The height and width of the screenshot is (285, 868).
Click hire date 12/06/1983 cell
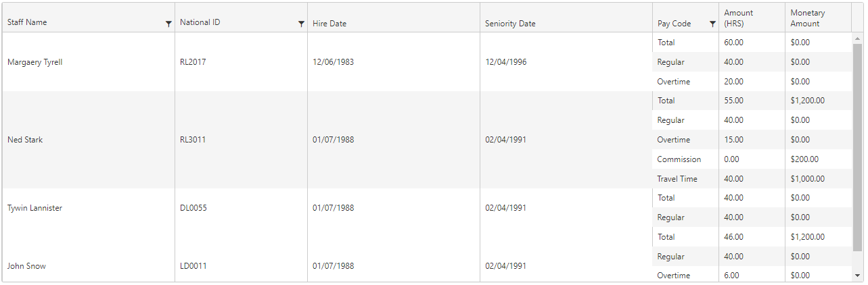(333, 62)
